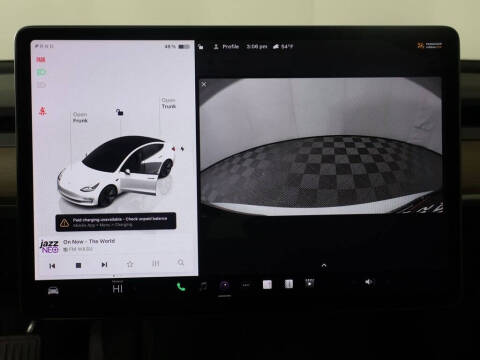Tap the On Now station title
This screenshot has width=480, height=360.
[x=89, y=241]
